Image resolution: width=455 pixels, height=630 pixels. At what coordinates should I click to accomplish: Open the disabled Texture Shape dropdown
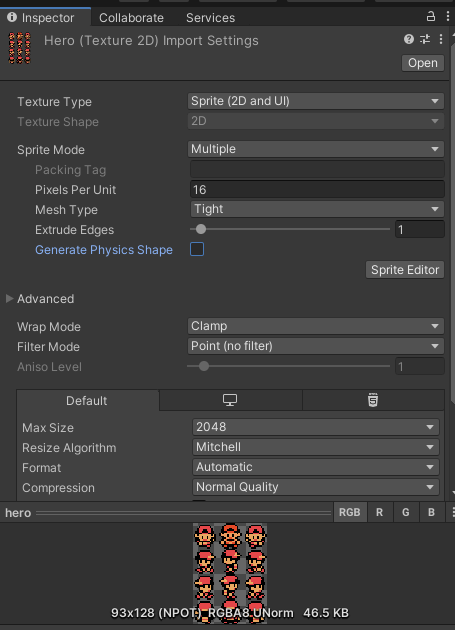coord(316,121)
